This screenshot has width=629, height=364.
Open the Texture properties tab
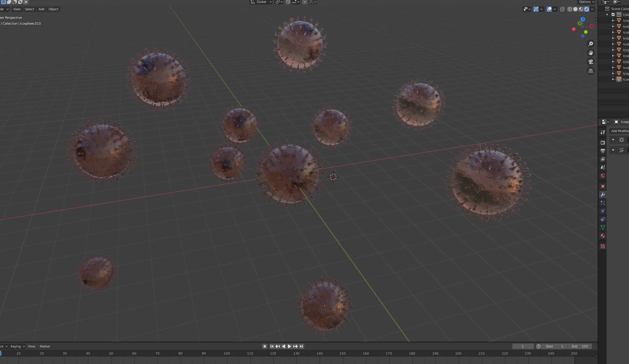click(603, 246)
